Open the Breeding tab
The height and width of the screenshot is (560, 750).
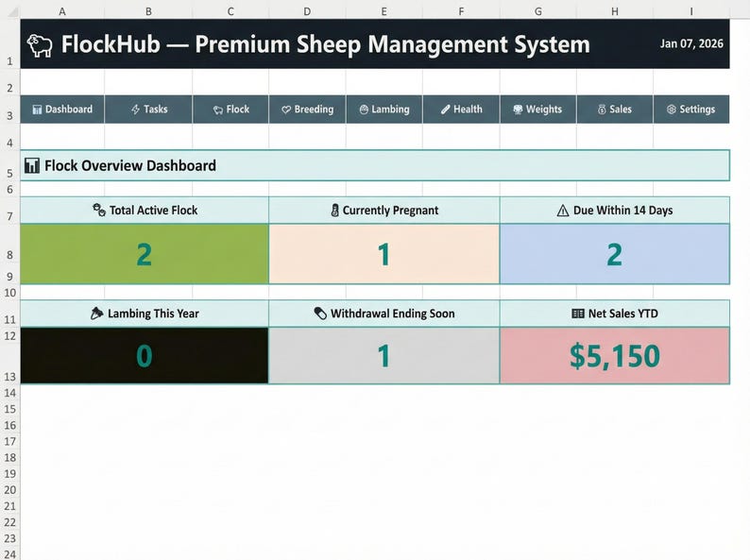tap(308, 110)
